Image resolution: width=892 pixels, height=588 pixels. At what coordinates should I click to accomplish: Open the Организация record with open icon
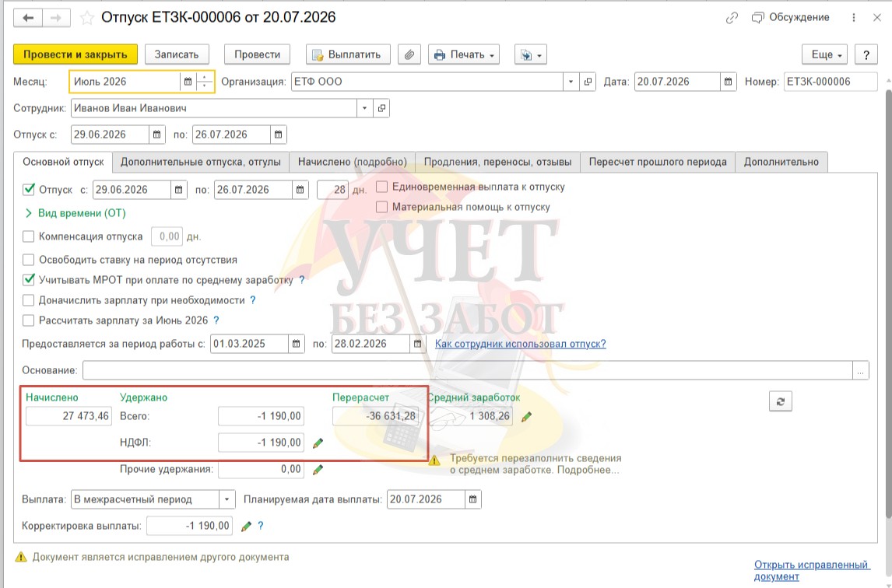(x=588, y=82)
